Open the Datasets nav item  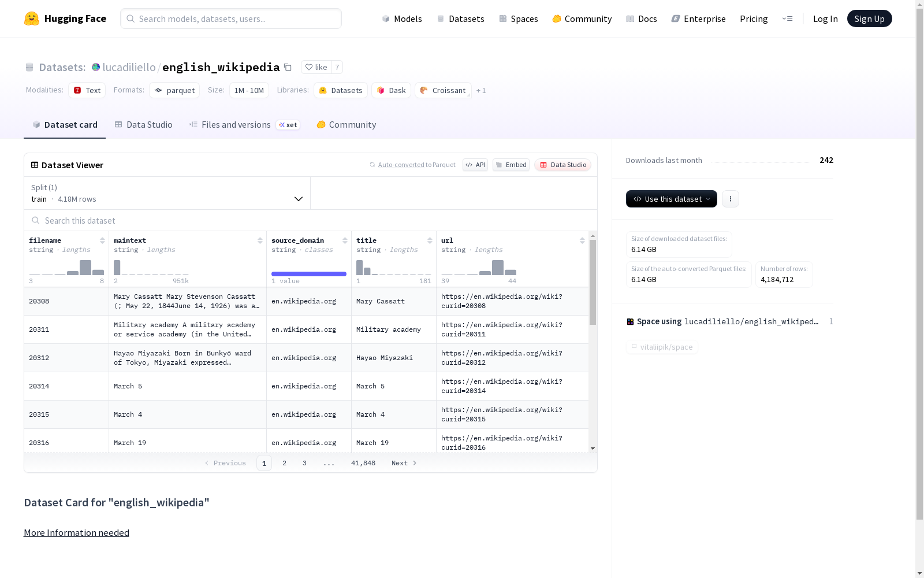(x=460, y=18)
